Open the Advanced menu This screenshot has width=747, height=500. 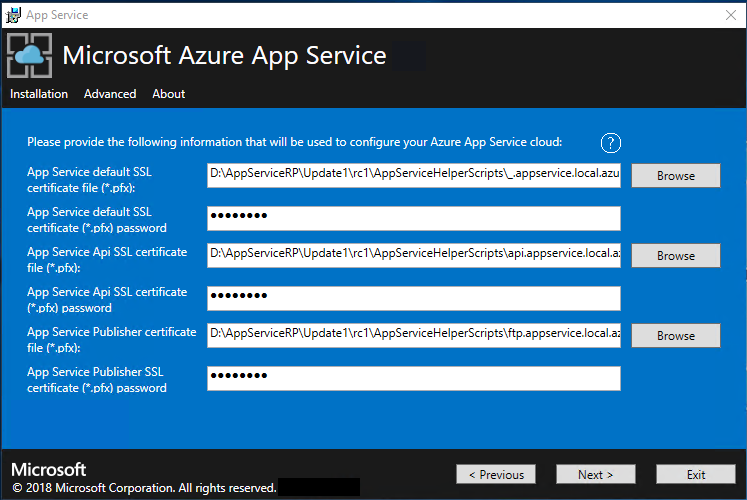pyautogui.click(x=110, y=94)
